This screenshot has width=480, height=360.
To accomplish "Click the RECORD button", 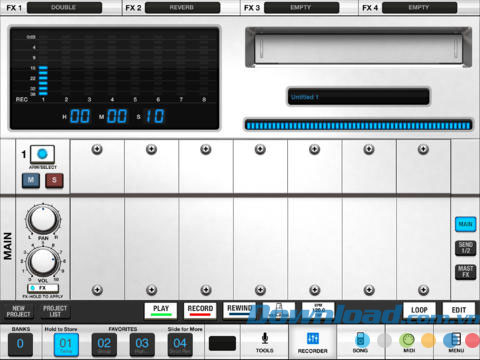I will tap(200, 311).
